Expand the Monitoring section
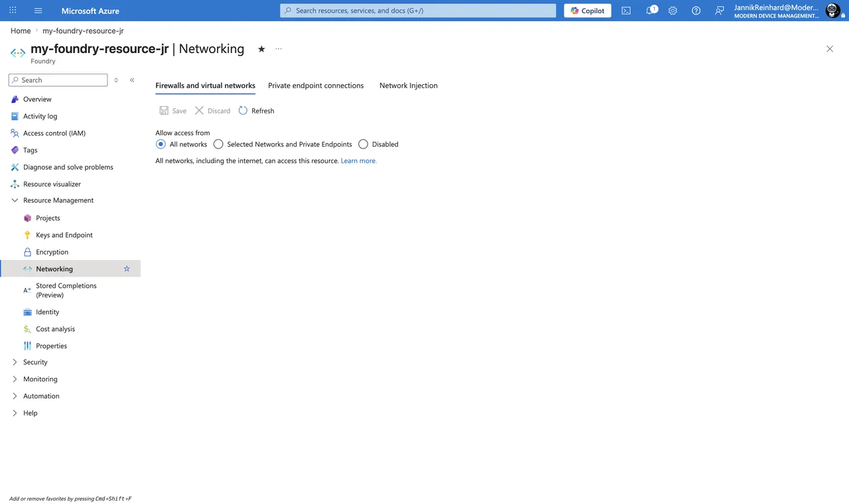The width and height of the screenshot is (849, 504). (x=15, y=379)
